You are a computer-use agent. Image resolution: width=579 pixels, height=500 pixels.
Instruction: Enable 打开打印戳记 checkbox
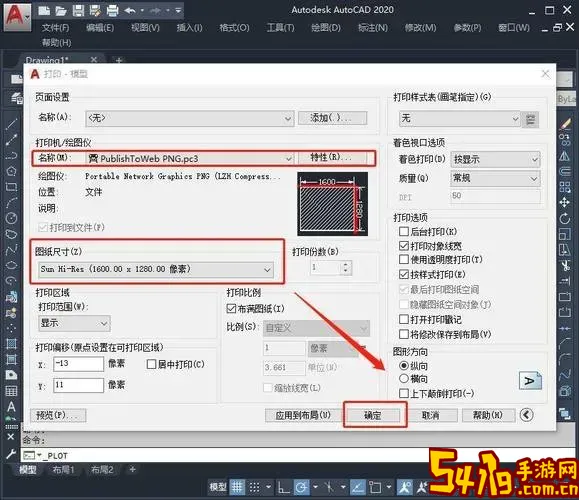[x=404, y=319]
